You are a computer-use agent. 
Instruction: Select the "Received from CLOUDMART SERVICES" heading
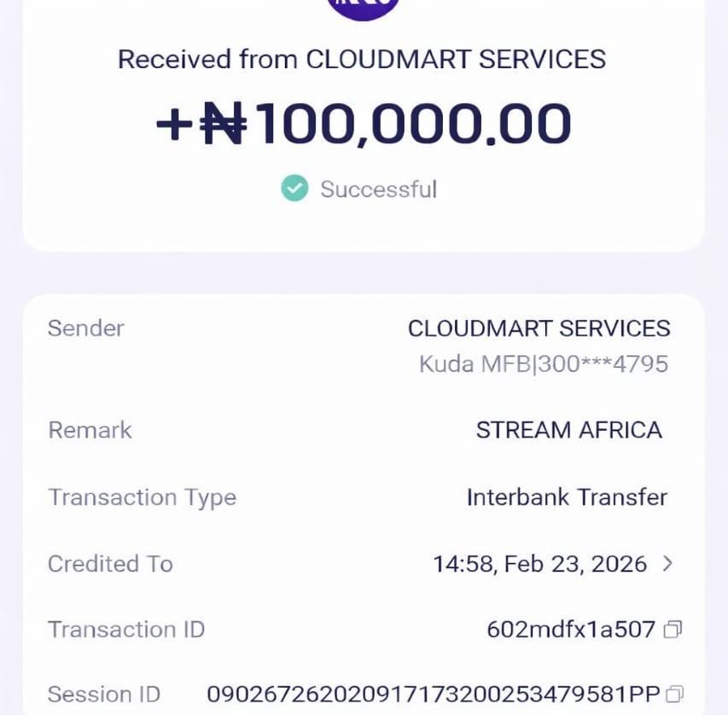coord(362,60)
